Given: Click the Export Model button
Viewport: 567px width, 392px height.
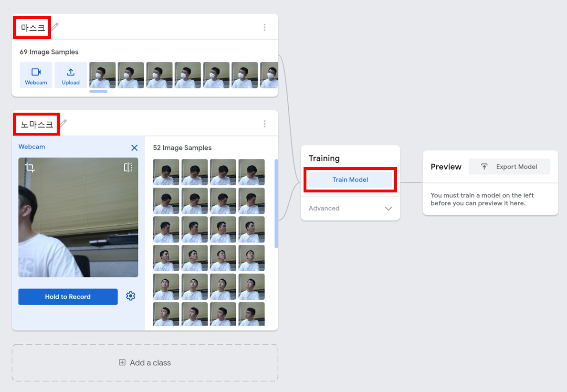Looking at the screenshot, I should (509, 167).
